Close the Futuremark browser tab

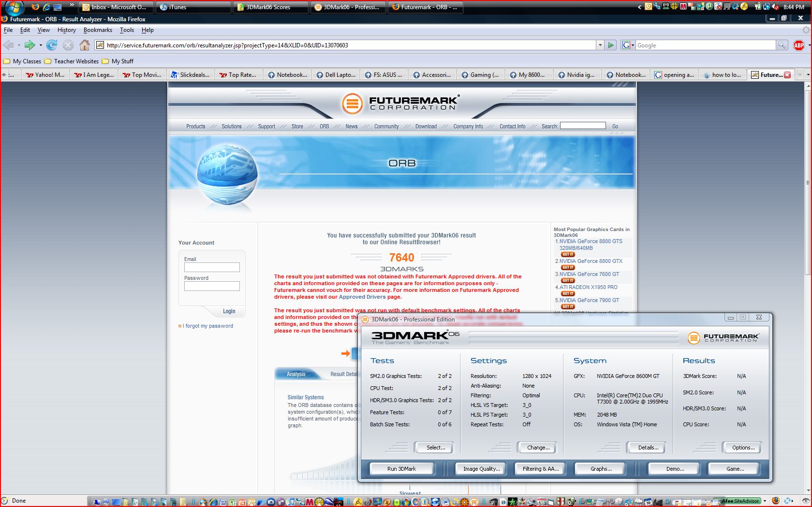787,75
